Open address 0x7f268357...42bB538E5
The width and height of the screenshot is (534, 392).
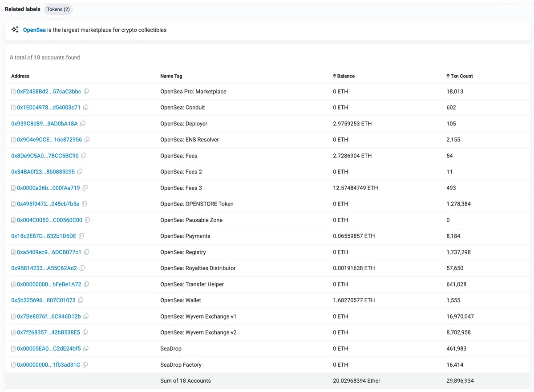[x=49, y=332]
